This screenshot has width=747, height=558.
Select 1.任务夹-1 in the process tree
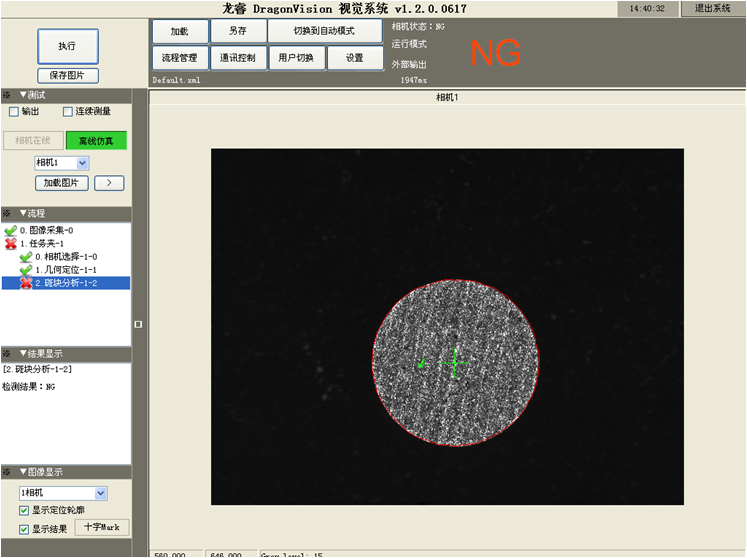coord(42,243)
